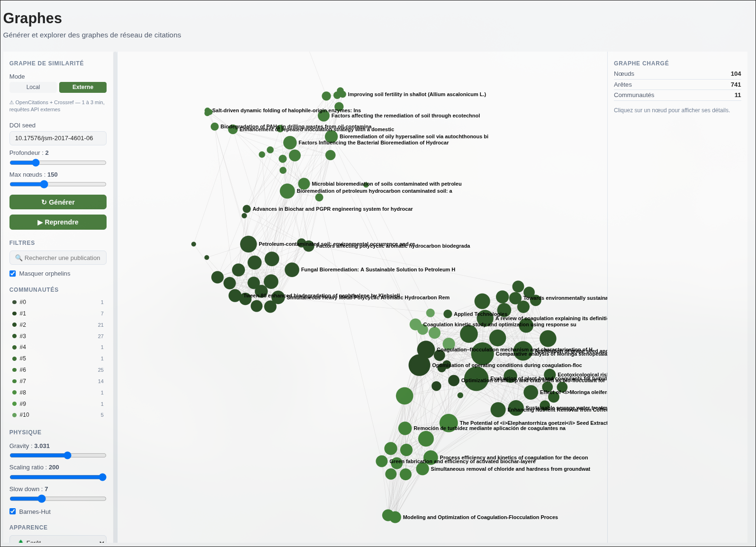
Task: Toggle Barnes-Hut checkbox
Action: click(13, 511)
